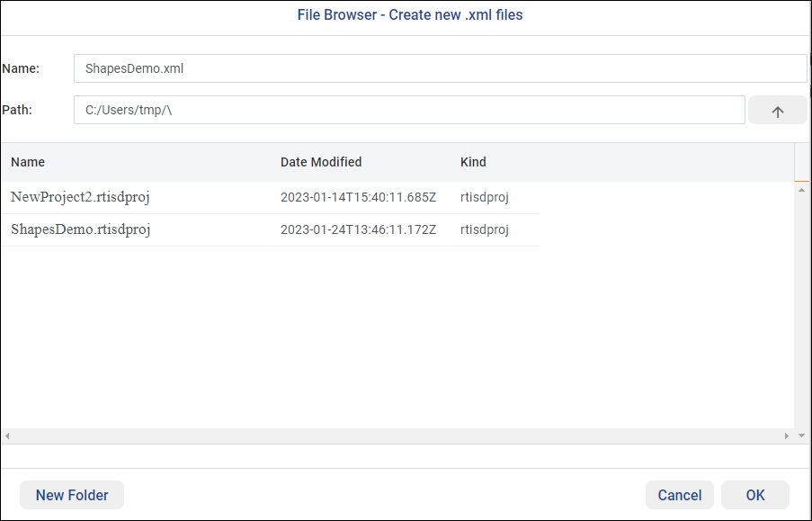The image size is (812, 521).
Task: Sort files by Date Modified
Action: (321, 162)
